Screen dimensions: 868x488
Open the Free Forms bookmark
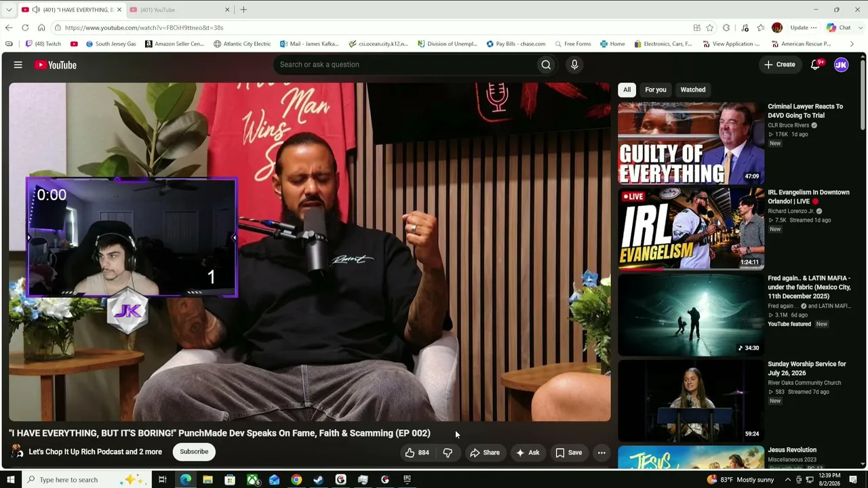point(572,44)
